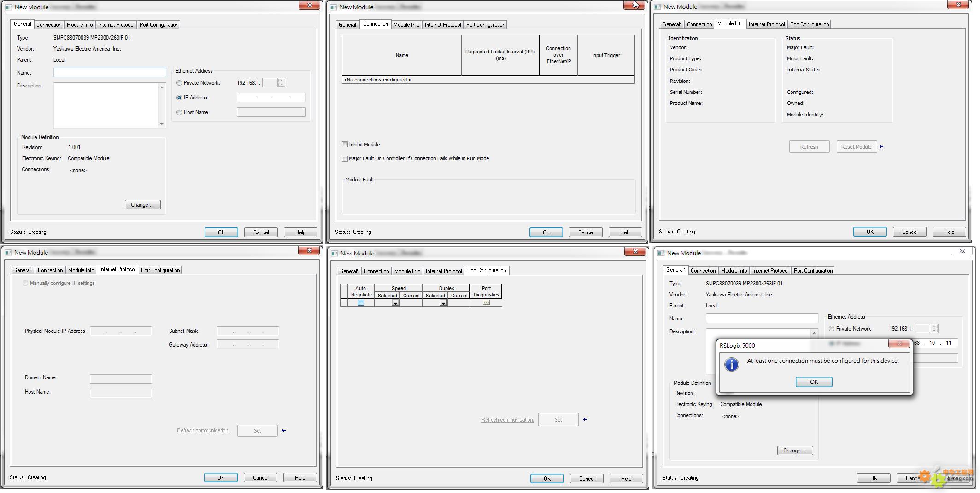This screenshot has height=493, width=980.
Task: Open Module Info tab in the Connection-tab window
Action: 406,25
